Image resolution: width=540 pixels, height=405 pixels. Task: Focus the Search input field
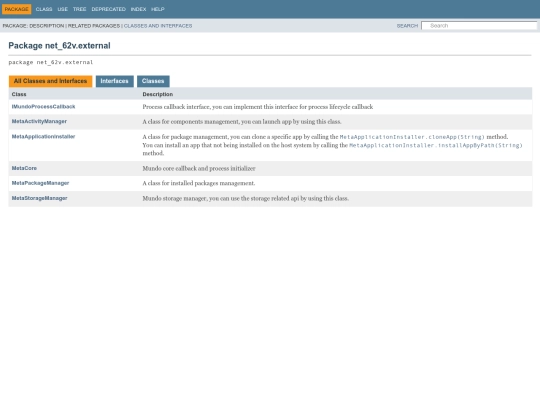479,26
